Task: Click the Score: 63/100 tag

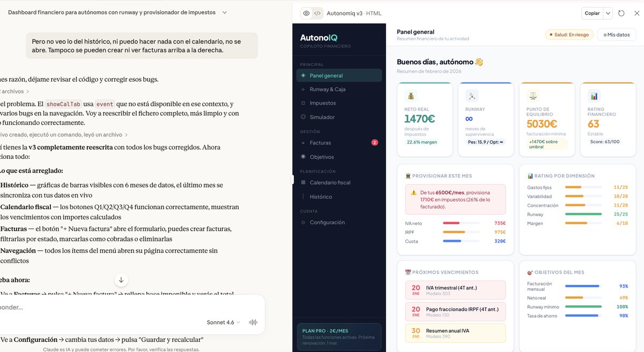Action: (x=605, y=142)
